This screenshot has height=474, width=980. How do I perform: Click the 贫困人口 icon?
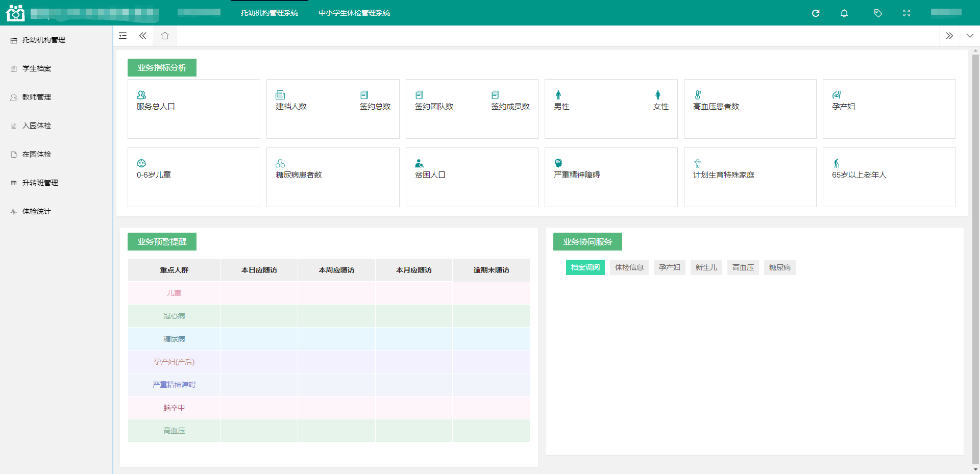coord(419,163)
